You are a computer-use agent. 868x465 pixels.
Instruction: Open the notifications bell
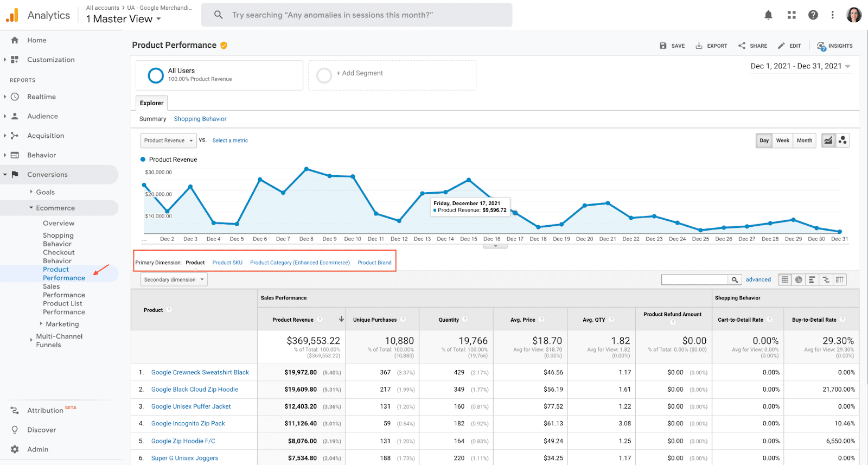pyautogui.click(x=768, y=15)
